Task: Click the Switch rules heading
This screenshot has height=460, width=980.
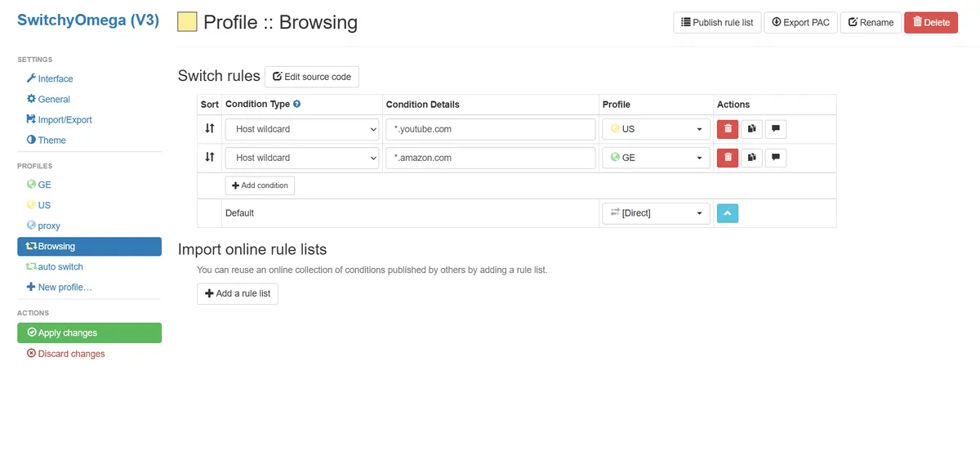Action: 219,76
